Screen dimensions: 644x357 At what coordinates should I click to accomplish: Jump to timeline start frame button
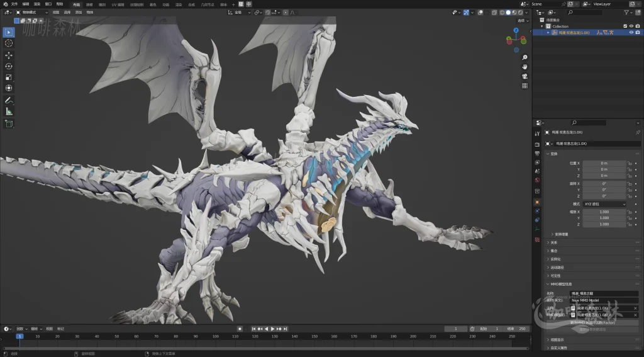coord(254,329)
